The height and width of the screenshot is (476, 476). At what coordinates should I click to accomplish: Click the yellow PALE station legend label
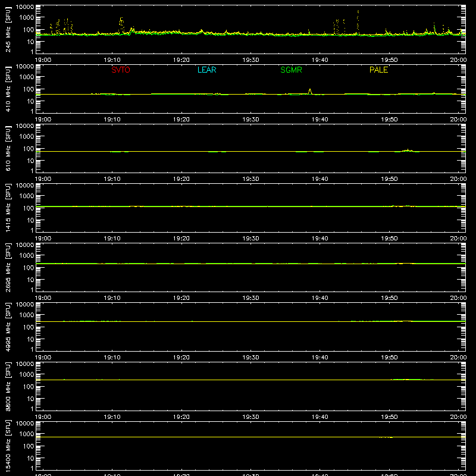[x=378, y=70]
